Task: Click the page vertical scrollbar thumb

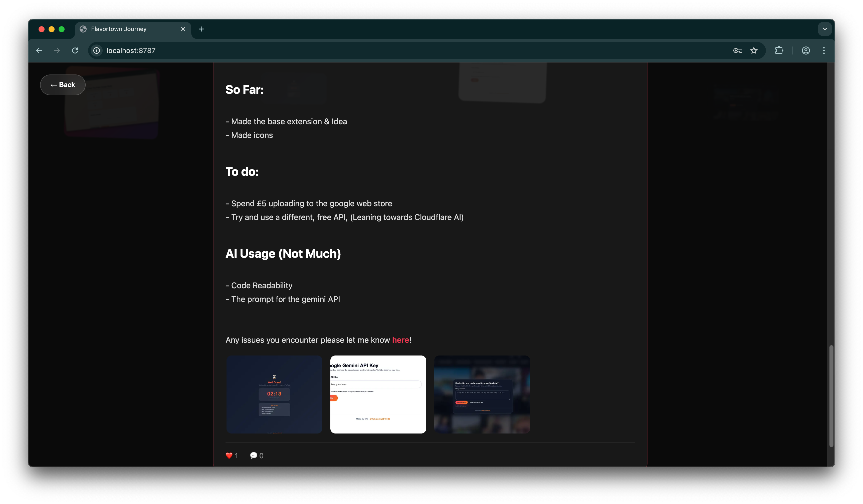Action: point(831,396)
